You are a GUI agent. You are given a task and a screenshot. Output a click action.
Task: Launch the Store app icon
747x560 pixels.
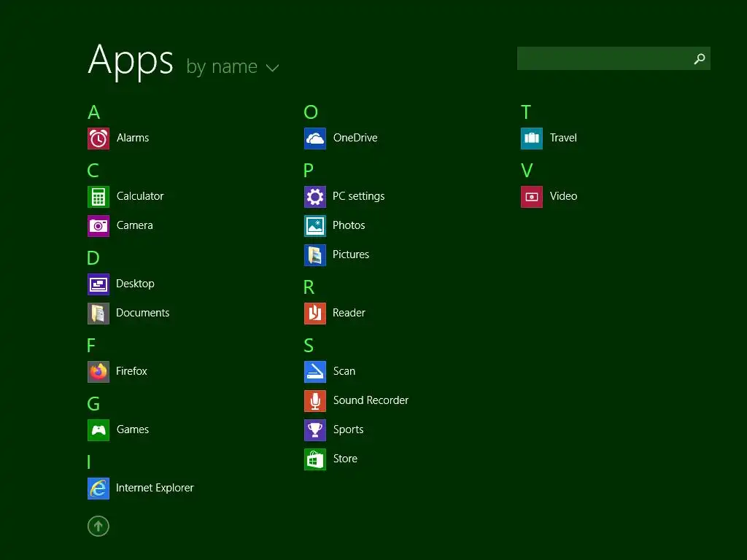(x=315, y=459)
